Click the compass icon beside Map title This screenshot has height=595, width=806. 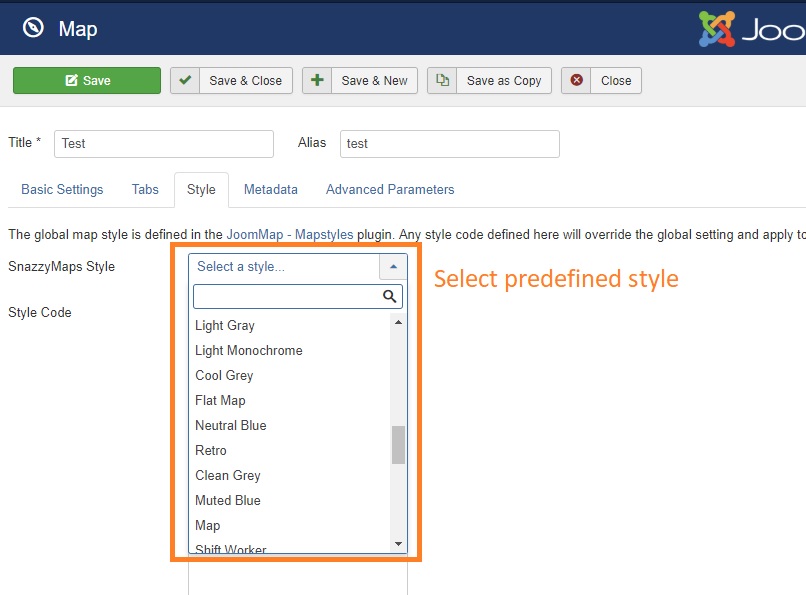point(33,28)
